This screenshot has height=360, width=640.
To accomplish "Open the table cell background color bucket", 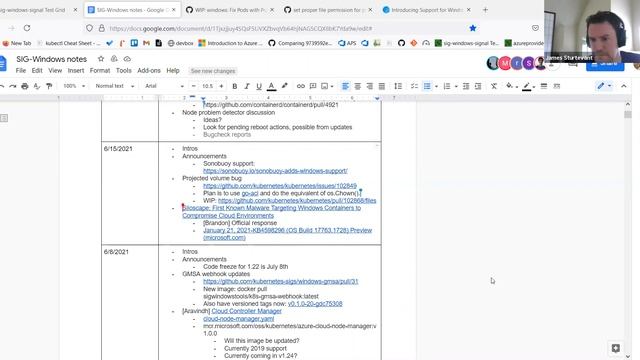I will click(510, 86).
